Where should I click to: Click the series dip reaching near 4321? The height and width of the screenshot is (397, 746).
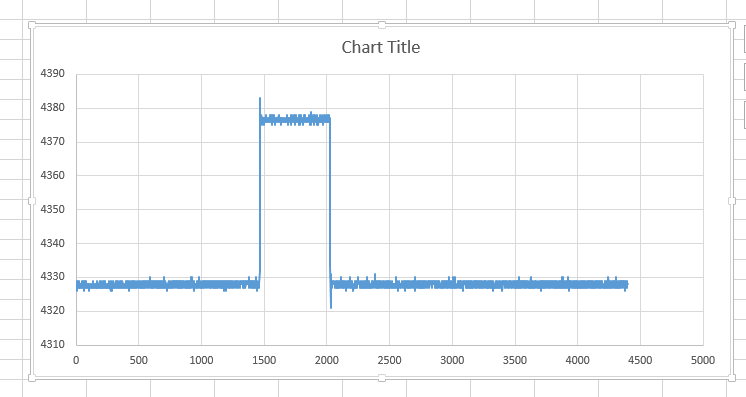tap(331, 300)
